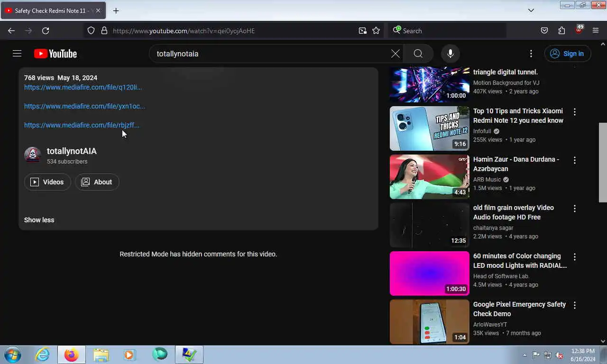
Task: Open channel About button
Action: point(97,182)
